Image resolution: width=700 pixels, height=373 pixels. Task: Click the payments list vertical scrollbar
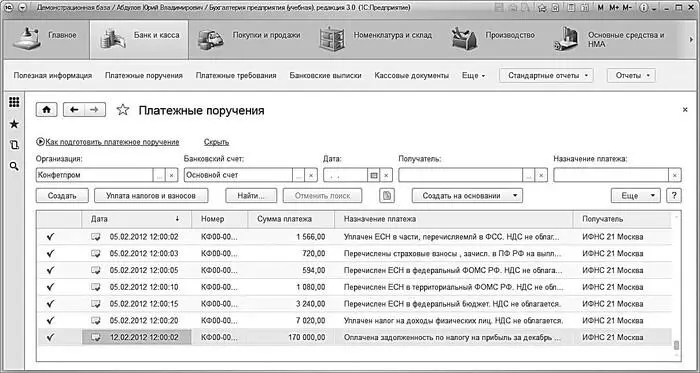tap(676, 286)
